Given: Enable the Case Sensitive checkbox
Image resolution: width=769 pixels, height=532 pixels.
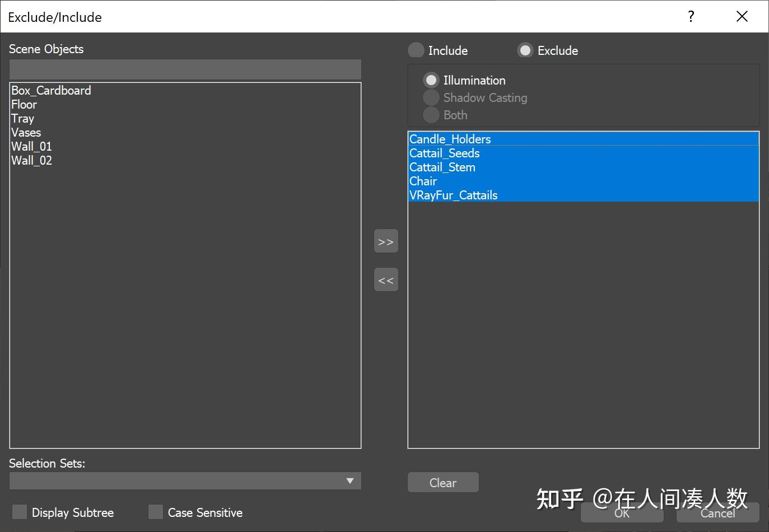Looking at the screenshot, I should 156,511.
